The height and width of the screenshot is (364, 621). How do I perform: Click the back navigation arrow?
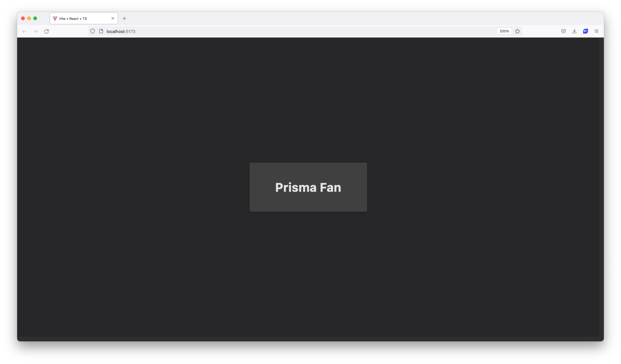pyautogui.click(x=24, y=31)
